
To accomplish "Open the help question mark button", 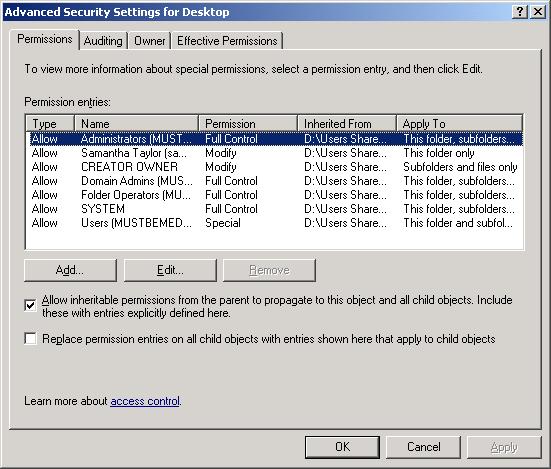I will click(519, 12).
